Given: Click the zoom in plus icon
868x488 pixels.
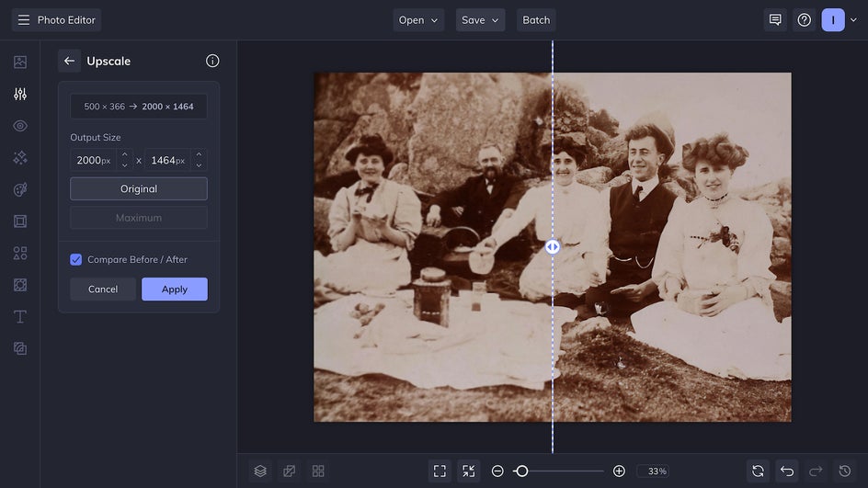Looking at the screenshot, I should [619, 471].
